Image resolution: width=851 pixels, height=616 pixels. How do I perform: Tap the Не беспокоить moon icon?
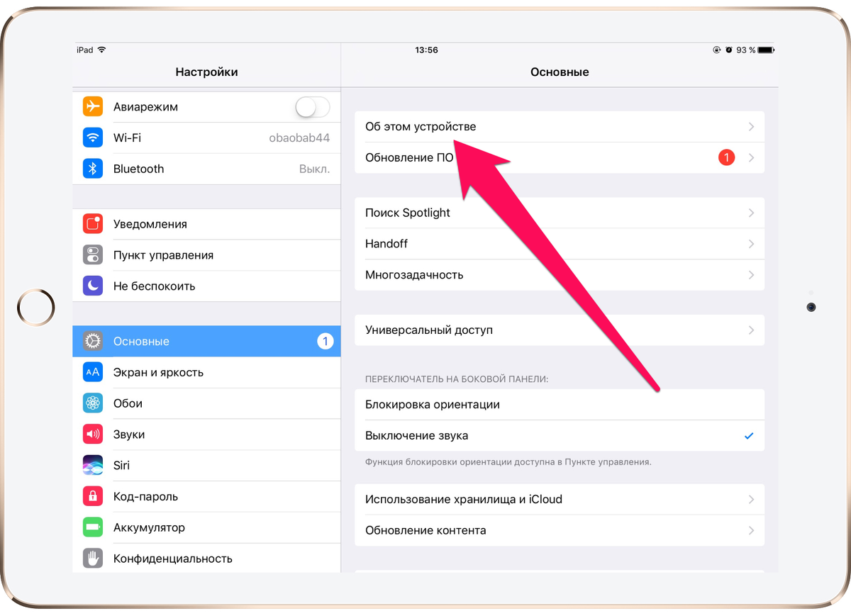tap(93, 286)
